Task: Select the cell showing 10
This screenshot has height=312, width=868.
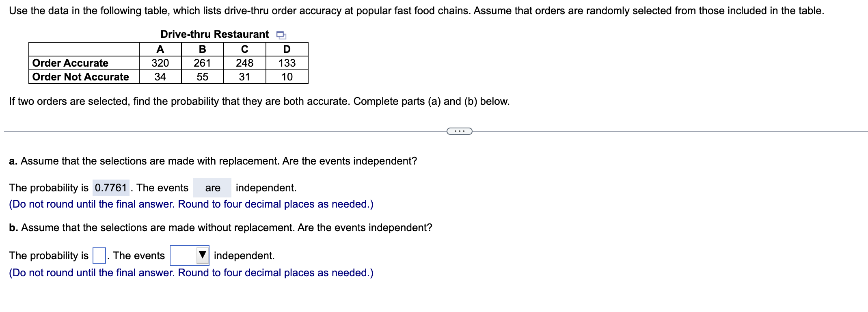Action: (287, 77)
